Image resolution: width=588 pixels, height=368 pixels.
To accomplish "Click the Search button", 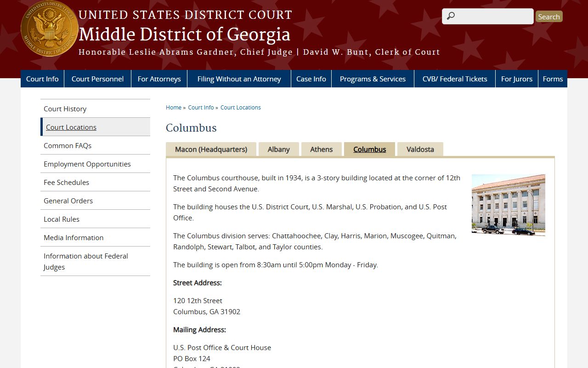I will click(x=549, y=17).
